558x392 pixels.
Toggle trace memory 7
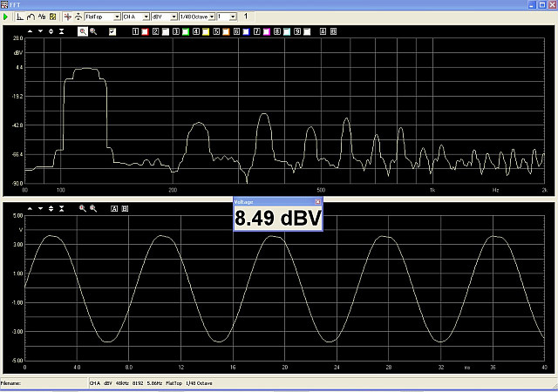[257, 31]
